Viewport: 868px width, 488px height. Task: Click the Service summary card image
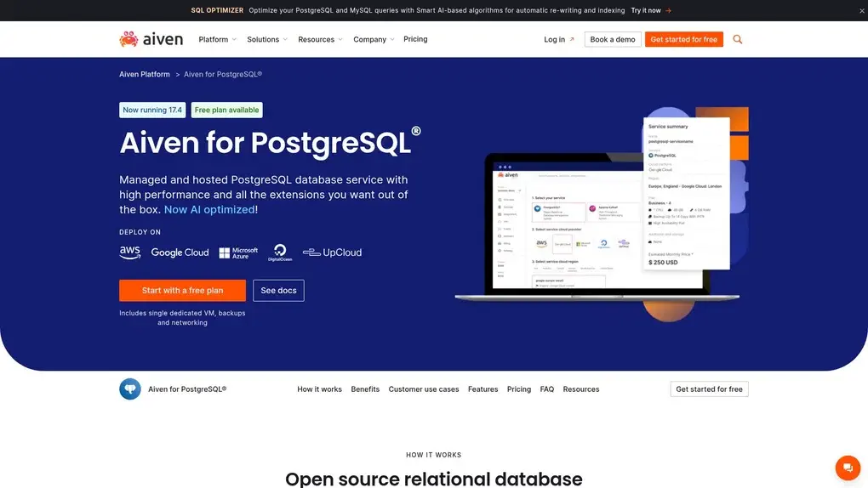pyautogui.click(x=687, y=194)
